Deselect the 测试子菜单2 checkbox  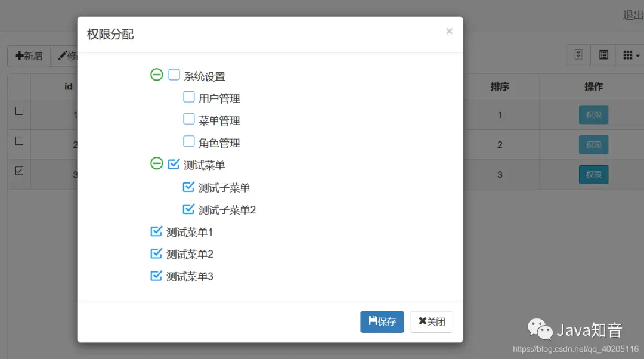coord(188,209)
